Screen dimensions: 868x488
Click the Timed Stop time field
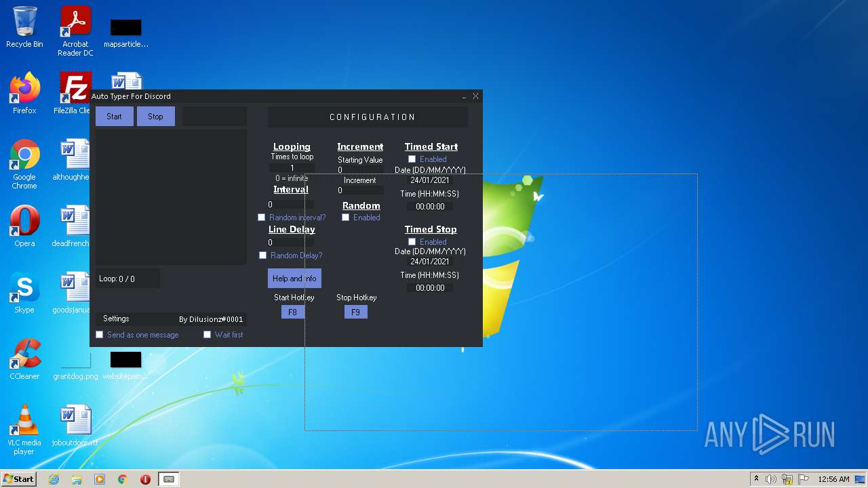tap(430, 288)
